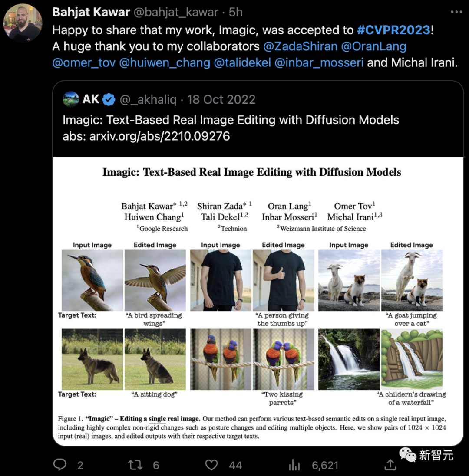Click the share upload icon
Image resolution: width=469 pixels, height=476 pixels.
(390, 465)
